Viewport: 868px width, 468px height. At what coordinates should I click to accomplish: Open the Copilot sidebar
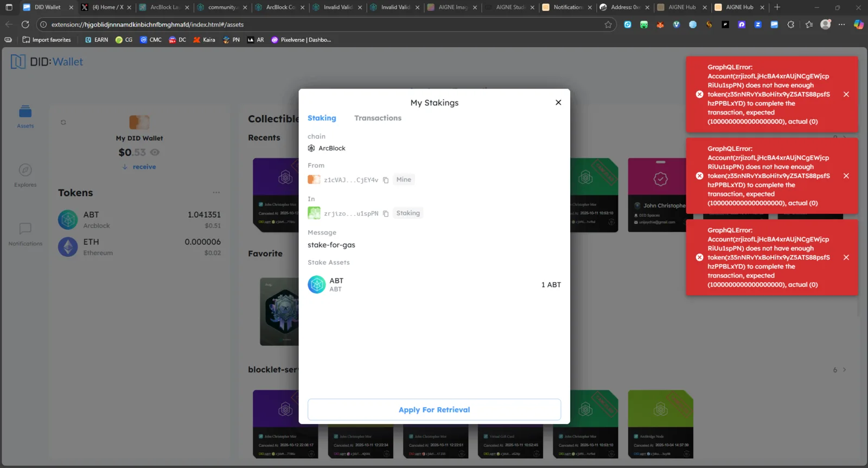click(x=859, y=24)
